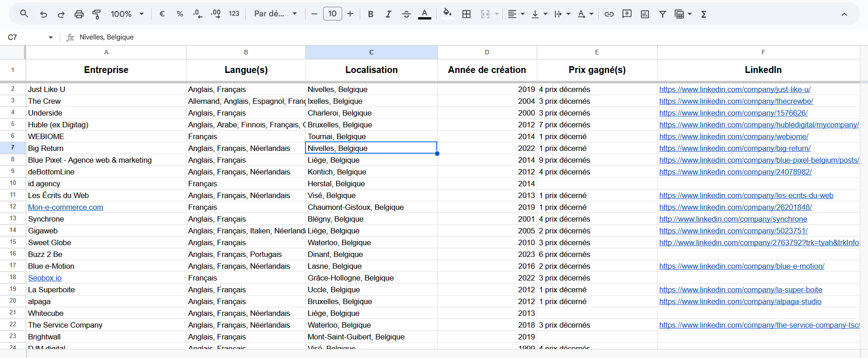The width and height of the screenshot is (868, 358).
Task: Open the Mon-e-commerce.com link
Action: point(66,207)
